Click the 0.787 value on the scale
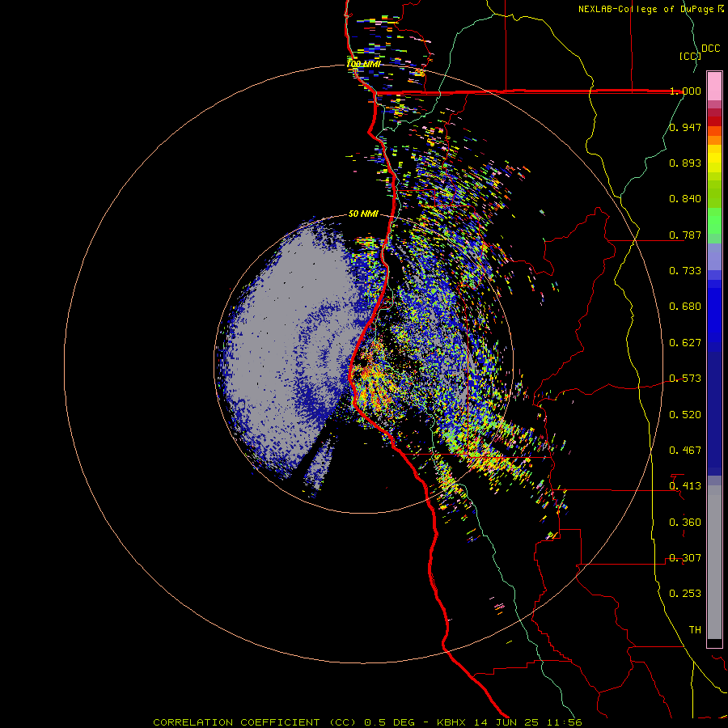 [685, 235]
